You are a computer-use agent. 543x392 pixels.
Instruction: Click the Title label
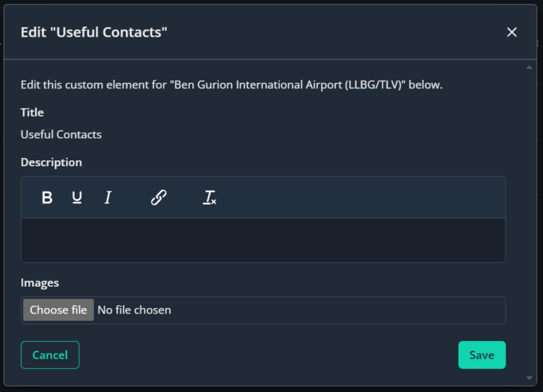pos(33,112)
